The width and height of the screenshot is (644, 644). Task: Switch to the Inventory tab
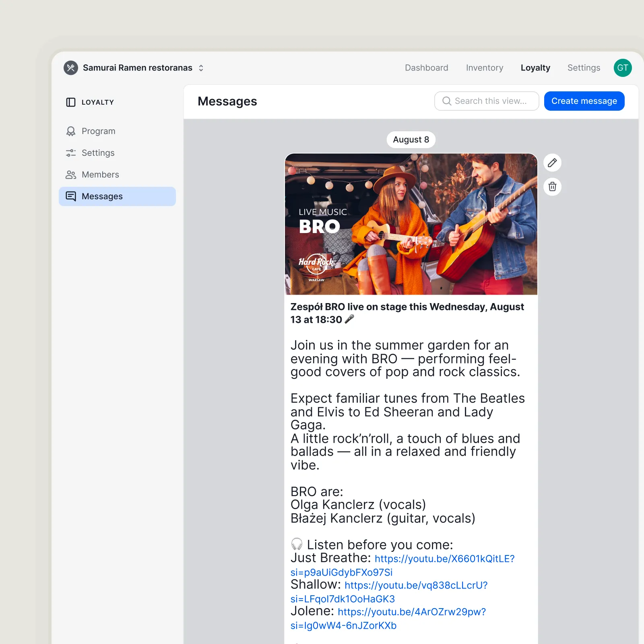[x=484, y=68]
